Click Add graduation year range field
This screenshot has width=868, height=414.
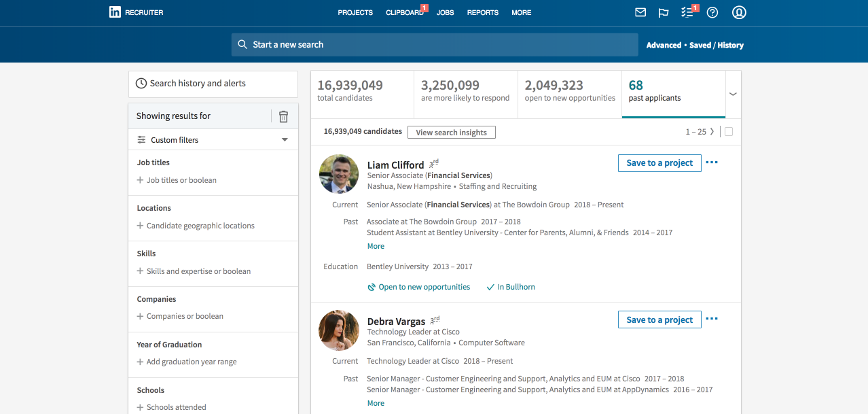pos(192,362)
